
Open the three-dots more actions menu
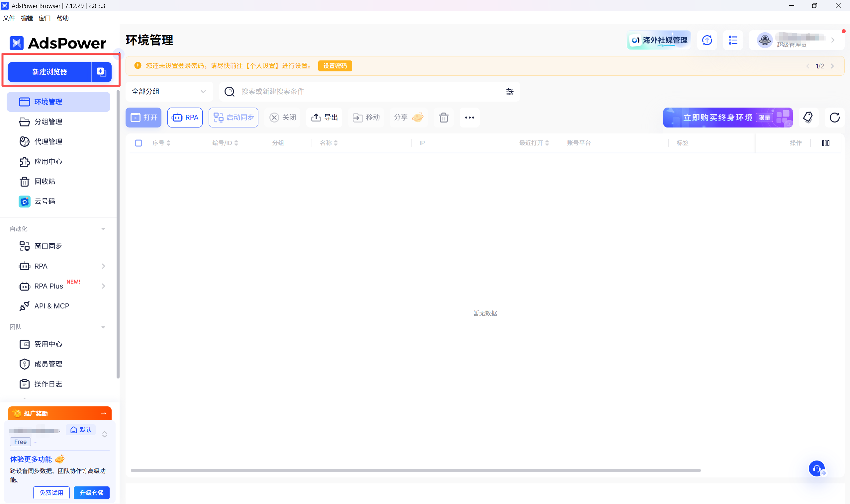click(x=469, y=118)
